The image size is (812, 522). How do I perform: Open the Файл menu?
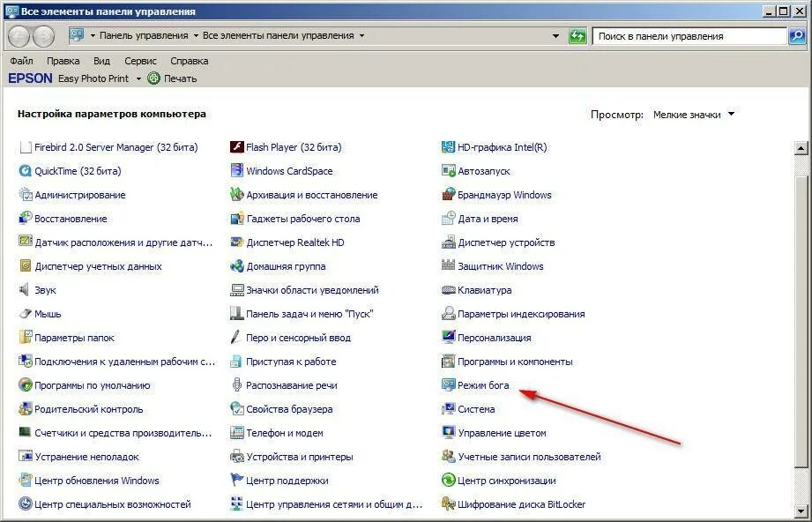click(x=21, y=61)
